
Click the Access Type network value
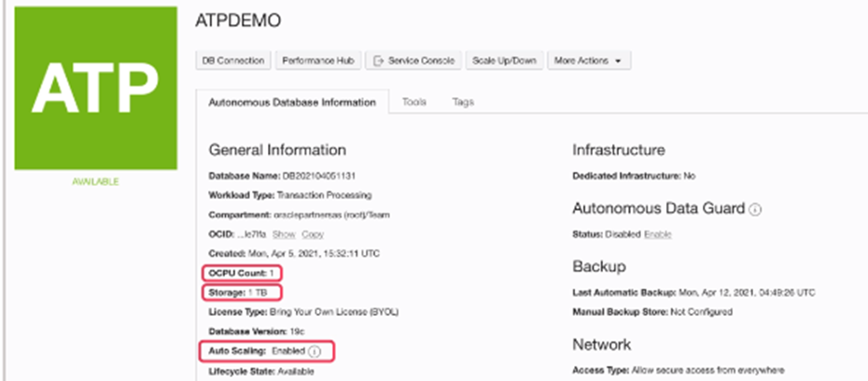tap(708, 370)
